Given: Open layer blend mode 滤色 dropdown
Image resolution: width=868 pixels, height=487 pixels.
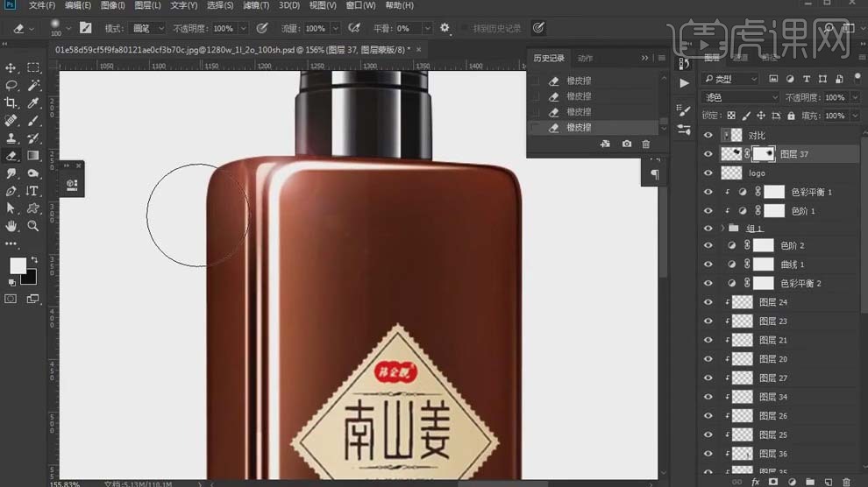Looking at the screenshot, I should point(740,97).
